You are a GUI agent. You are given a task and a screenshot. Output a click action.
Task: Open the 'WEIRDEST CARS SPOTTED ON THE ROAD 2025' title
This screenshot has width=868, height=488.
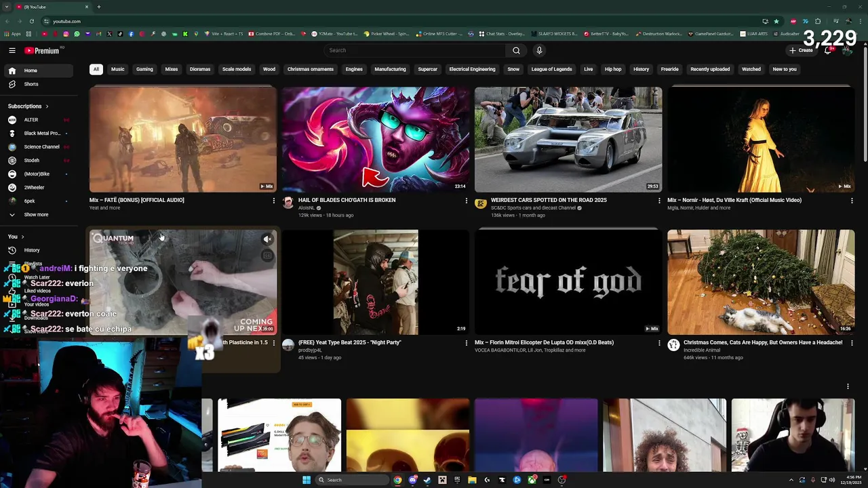coord(549,200)
